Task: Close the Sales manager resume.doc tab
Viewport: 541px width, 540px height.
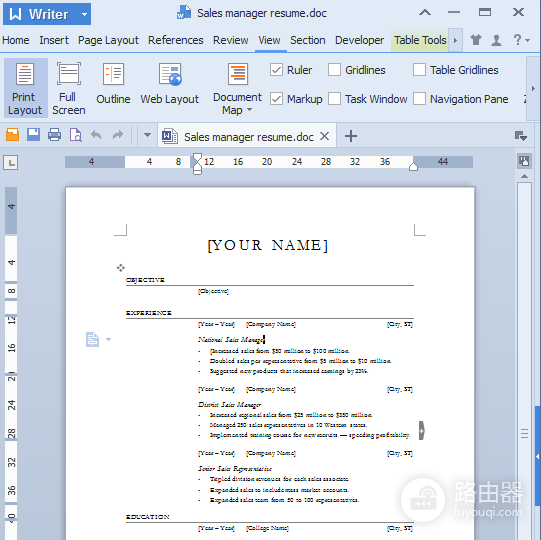Action: [x=324, y=136]
